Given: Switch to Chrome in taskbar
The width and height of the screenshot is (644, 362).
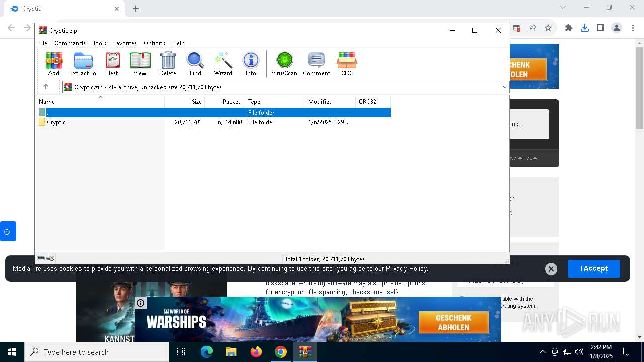Looking at the screenshot, I should (281, 352).
